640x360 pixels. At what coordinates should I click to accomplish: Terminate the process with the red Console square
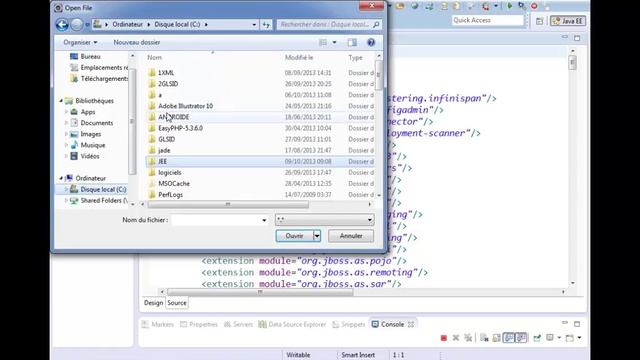(x=444, y=338)
